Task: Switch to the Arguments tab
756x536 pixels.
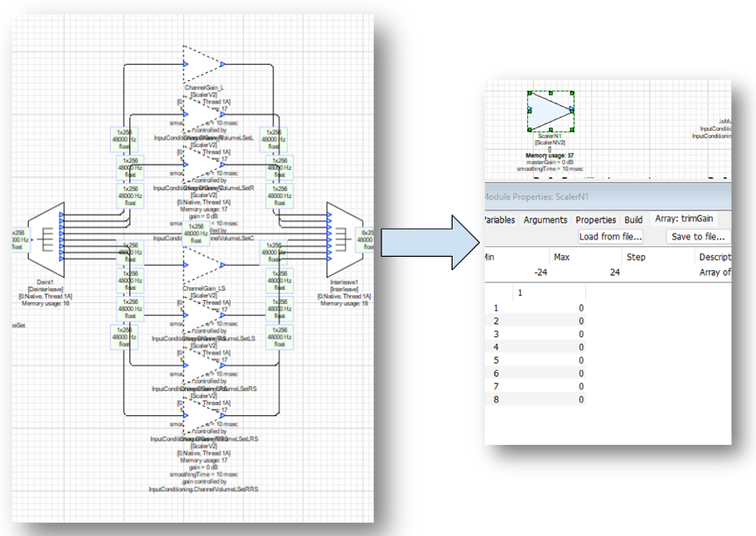Action: click(x=545, y=220)
